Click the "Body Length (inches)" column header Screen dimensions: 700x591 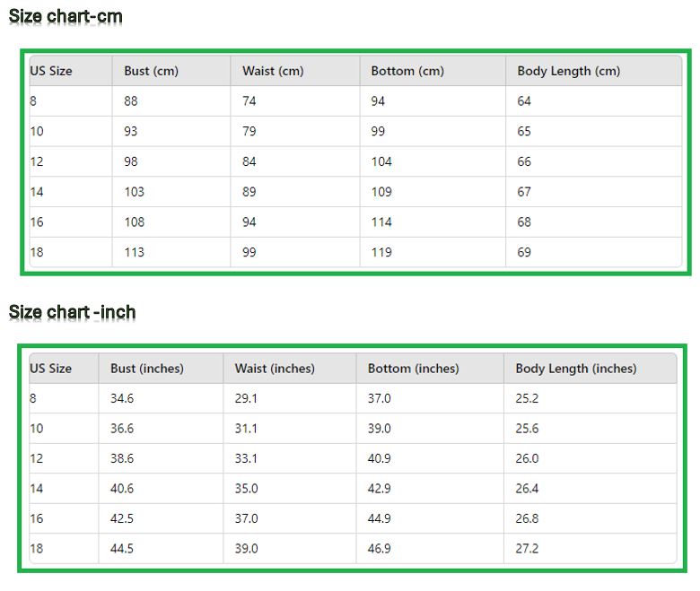[x=575, y=369]
